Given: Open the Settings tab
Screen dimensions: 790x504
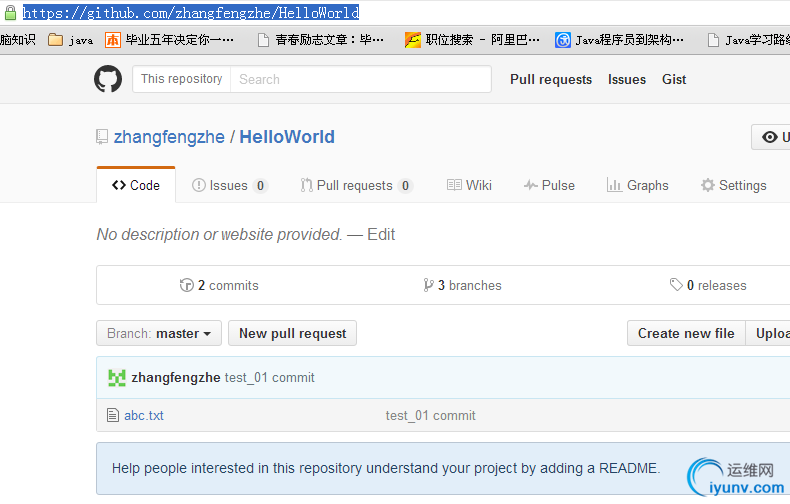Looking at the screenshot, I should 734,185.
